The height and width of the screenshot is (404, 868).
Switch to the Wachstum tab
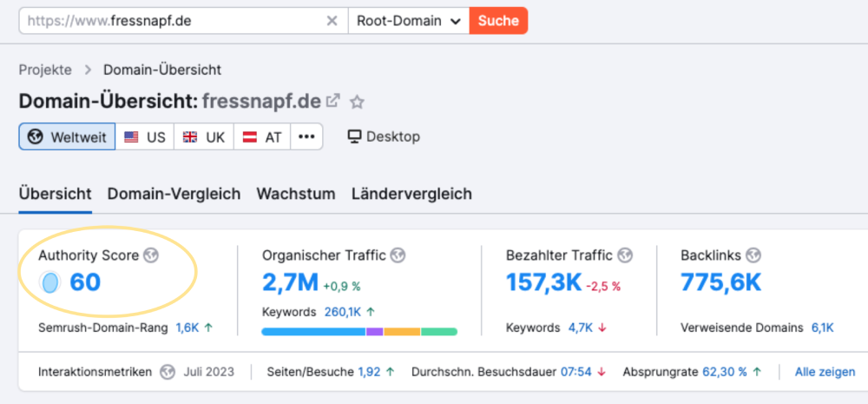pos(296,194)
